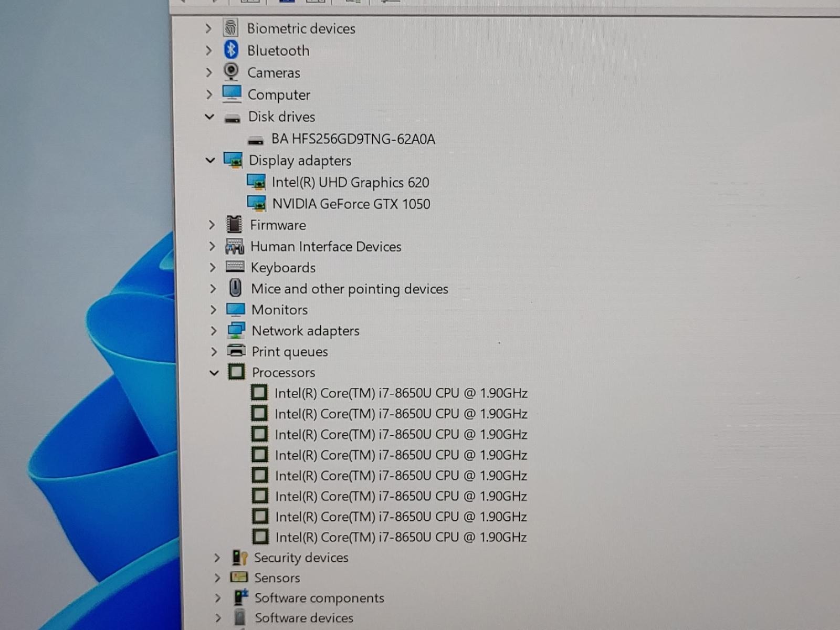Expand the Firmware node

pos(212,225)
